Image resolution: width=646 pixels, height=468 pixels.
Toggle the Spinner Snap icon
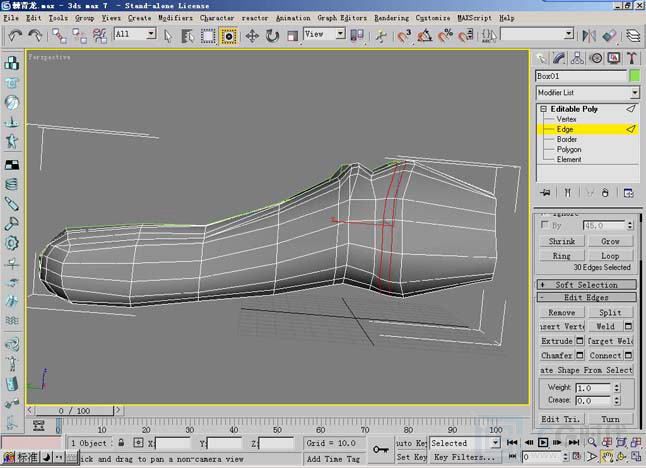click(x=466, y=36)
